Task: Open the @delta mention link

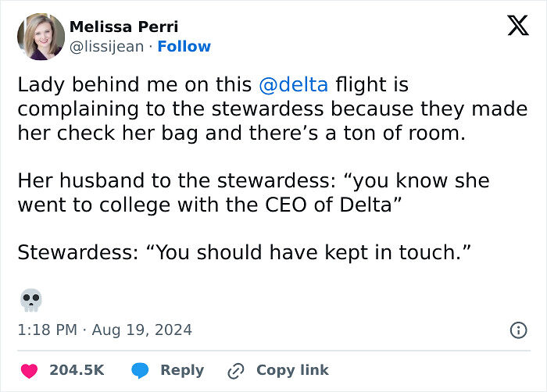Action: coord(292,84)
